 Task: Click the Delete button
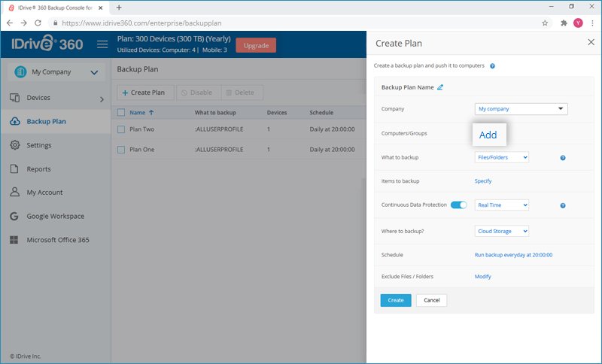242,93
